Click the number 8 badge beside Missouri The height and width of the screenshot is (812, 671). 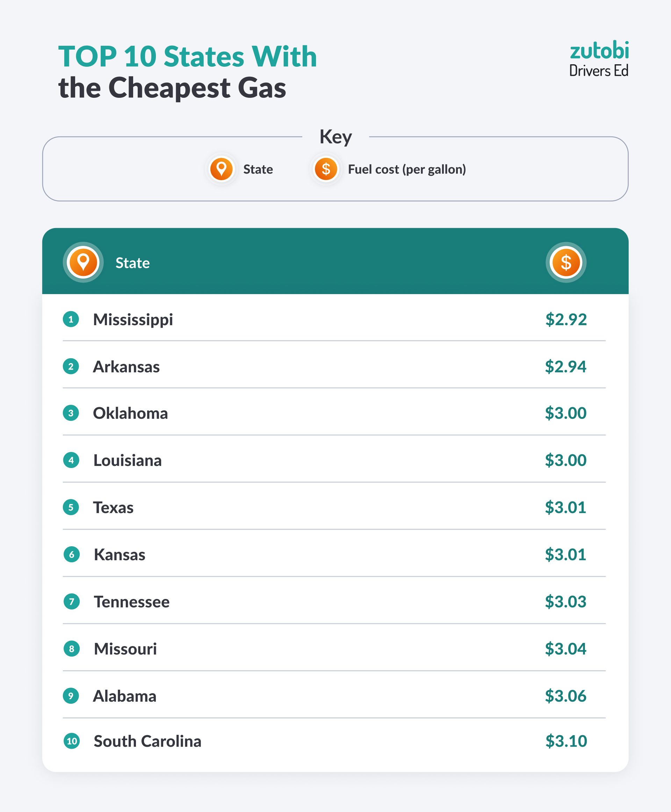[x=72, y=649]
